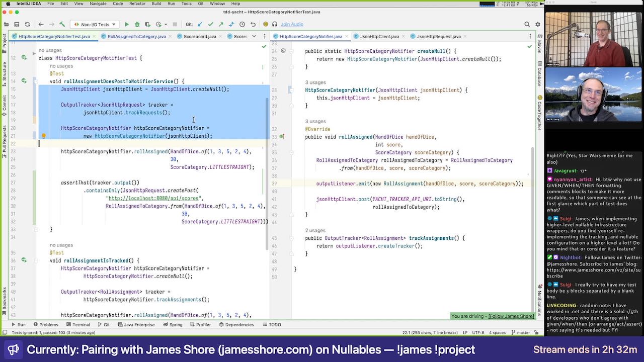The height and width of the screenshot is (362, 644).
Task: Show hidden tabs chevron in left editor
Action: click(254, 36)
